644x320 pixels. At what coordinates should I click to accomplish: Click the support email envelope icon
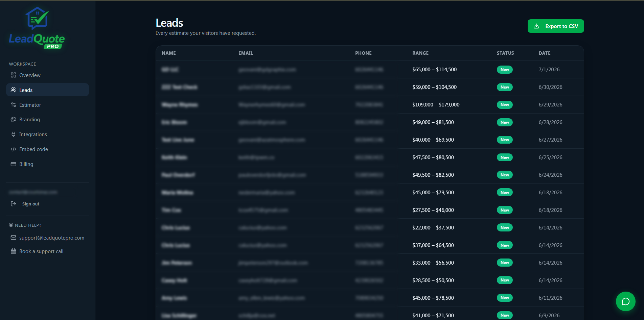pyautogui.click(x=14, y=238)
